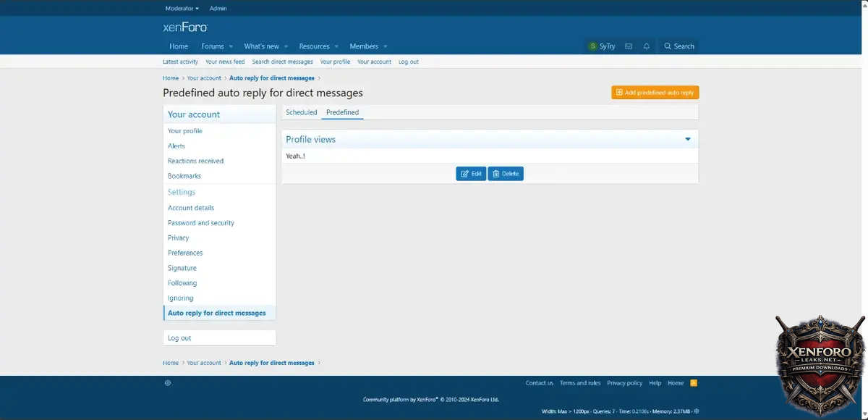This screenshot has height=420, width=868.
Task: Open the alerts bell icon
Action: pos(647,46)
